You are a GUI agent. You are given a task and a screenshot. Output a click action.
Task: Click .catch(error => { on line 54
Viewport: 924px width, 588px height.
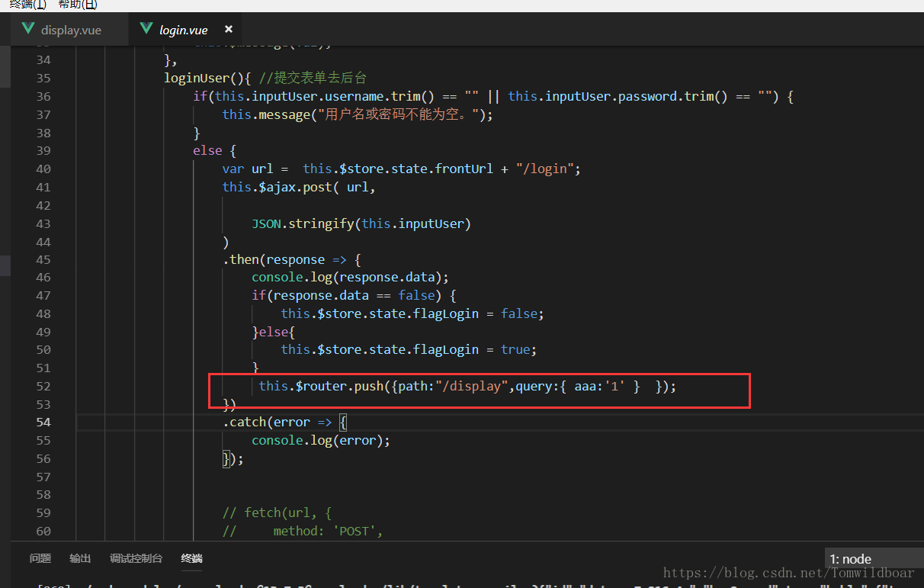[x=285, y=422]
